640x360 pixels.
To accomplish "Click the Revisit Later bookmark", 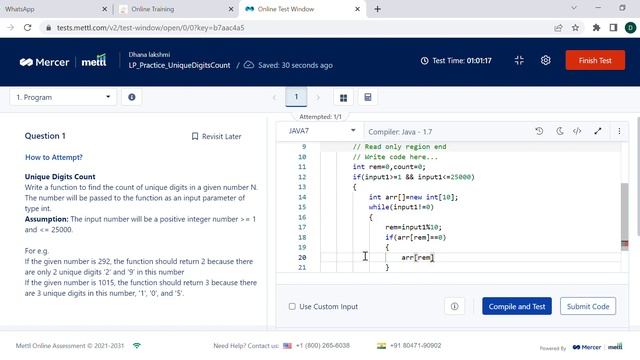I will pyautogui.click(x=216, y=136).
